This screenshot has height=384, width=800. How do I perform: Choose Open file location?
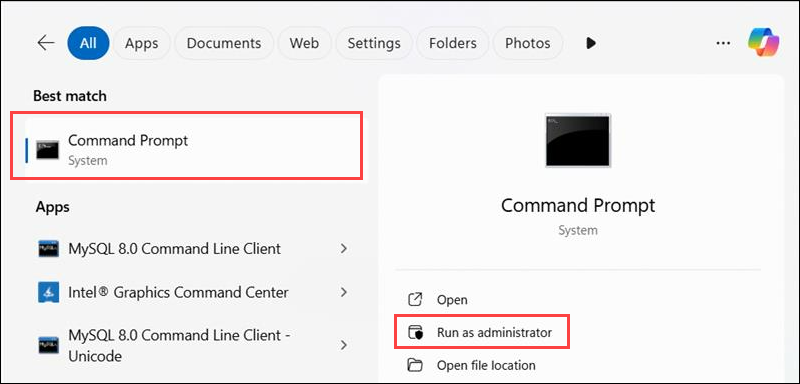(x=472, y=365)
